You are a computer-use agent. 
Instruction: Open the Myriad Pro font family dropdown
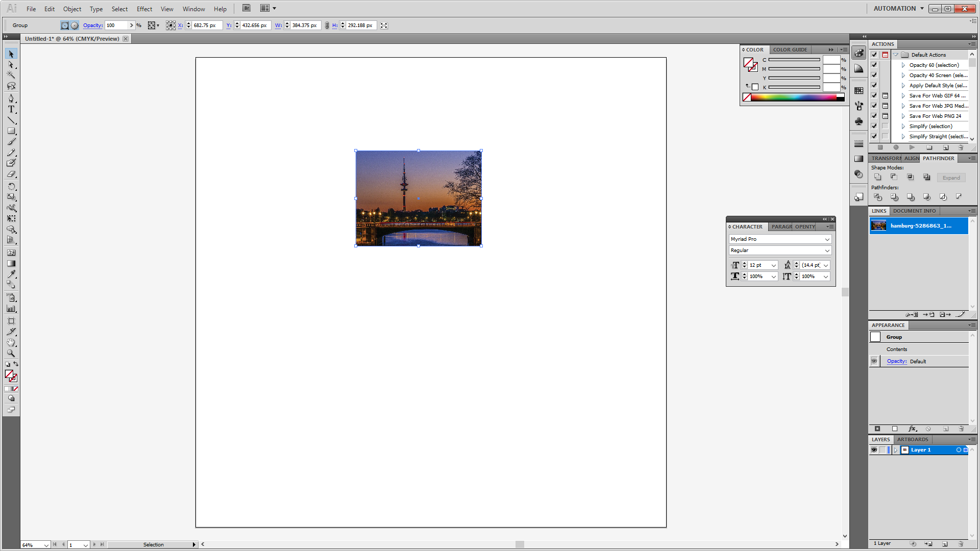coord(827,239)
